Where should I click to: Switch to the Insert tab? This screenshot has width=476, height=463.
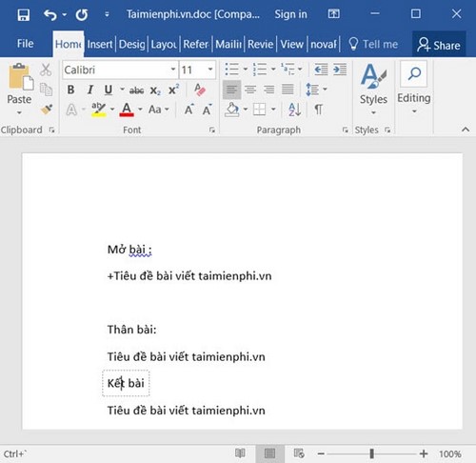click(100, 44)
